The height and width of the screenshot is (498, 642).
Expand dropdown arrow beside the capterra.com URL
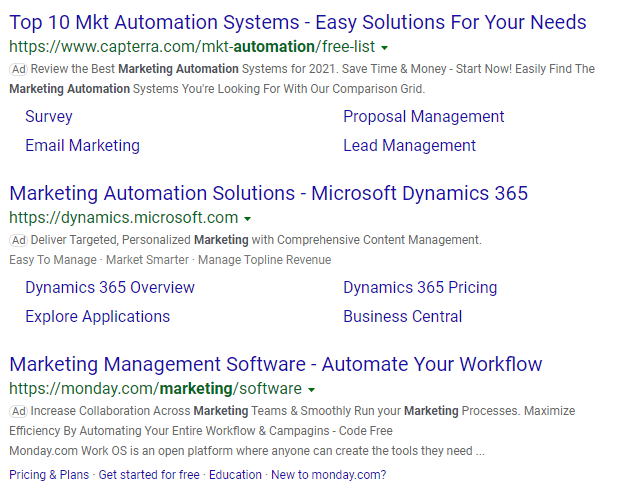click(x=384, y=48)
